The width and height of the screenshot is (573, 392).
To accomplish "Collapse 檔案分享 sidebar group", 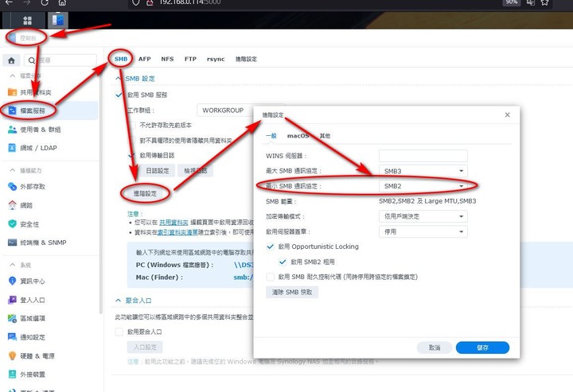I will tap(13, 76).
